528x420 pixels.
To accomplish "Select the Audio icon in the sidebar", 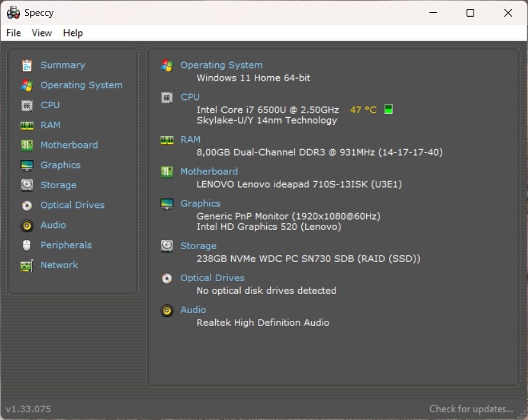I will click(x=27, y=225).
